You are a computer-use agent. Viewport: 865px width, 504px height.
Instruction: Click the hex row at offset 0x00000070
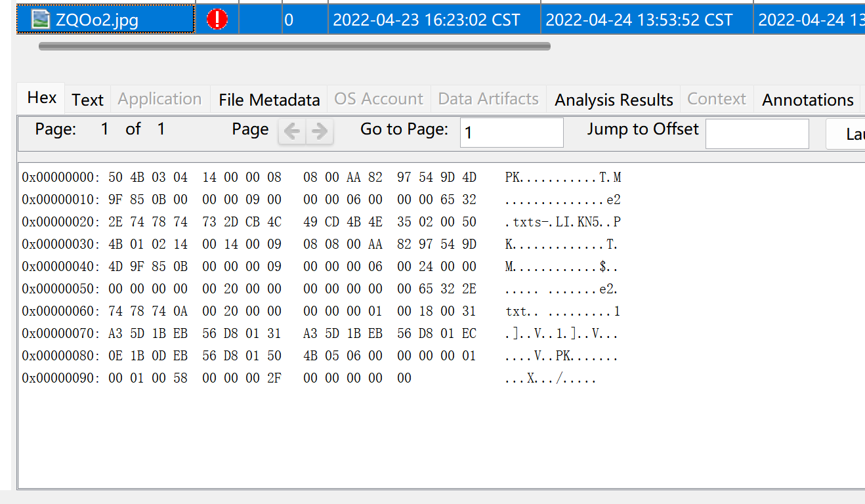coord(320,333)
